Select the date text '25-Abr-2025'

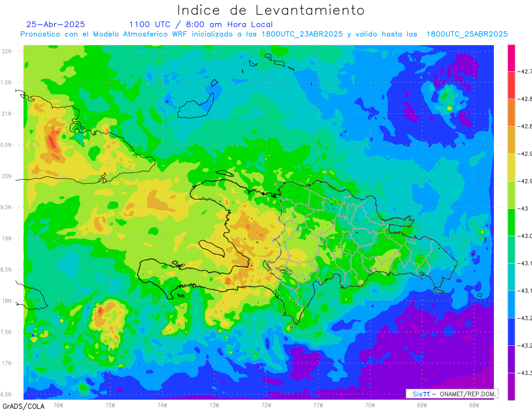56,24
